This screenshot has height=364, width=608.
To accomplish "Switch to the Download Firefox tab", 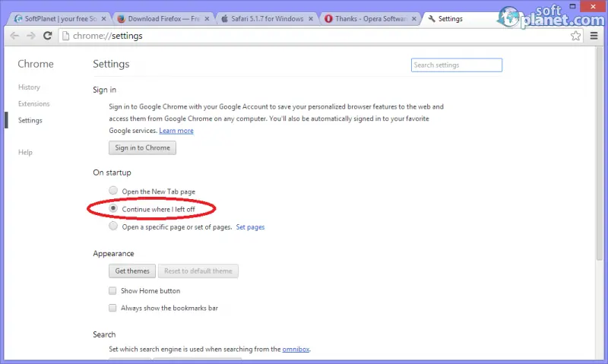I will 163,18.
